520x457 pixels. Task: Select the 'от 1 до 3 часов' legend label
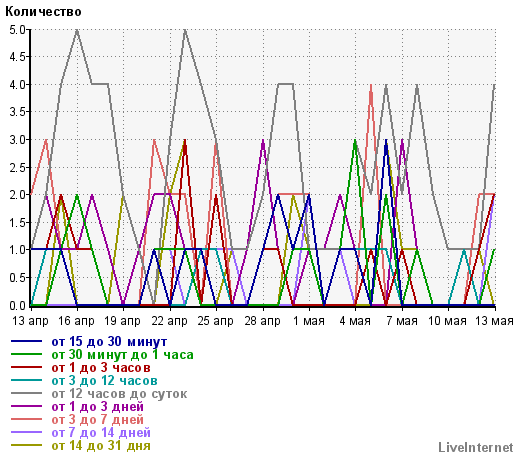(x=101, y=368)
